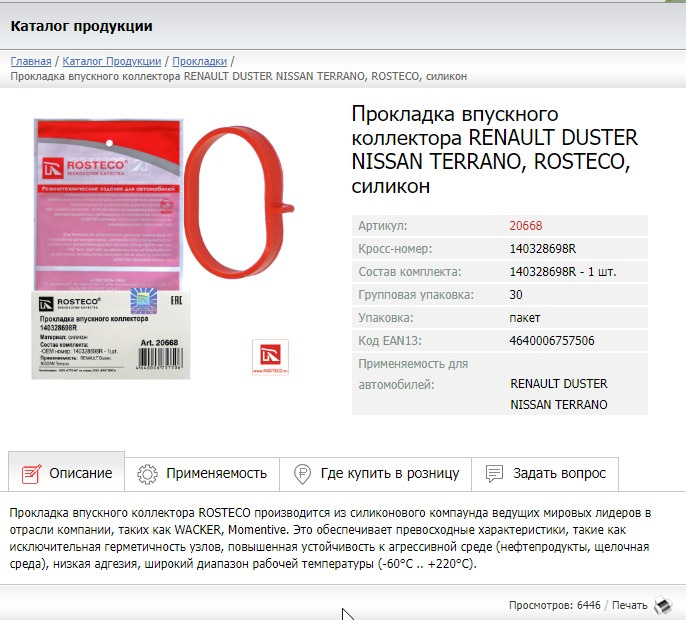Click the Печать link
The height and width of the screenshot is (620, 686).
pos(630,605)
